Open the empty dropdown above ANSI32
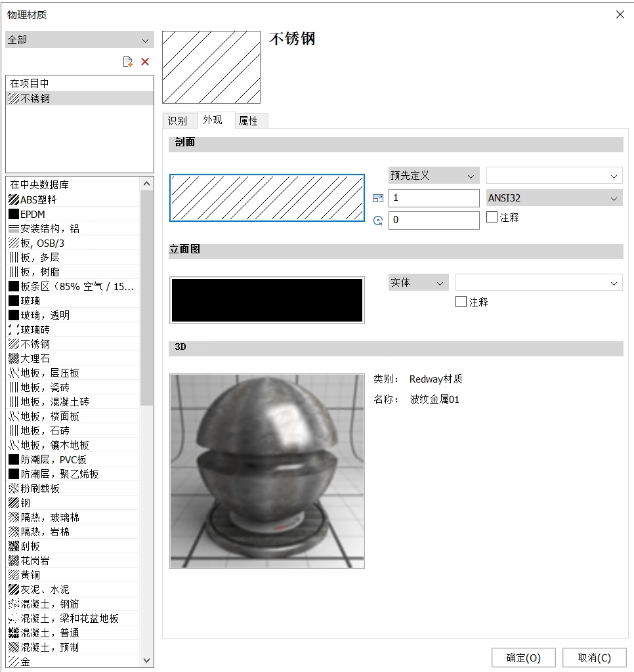The height and width of the screenshot is (672, 634). point(555,176)
